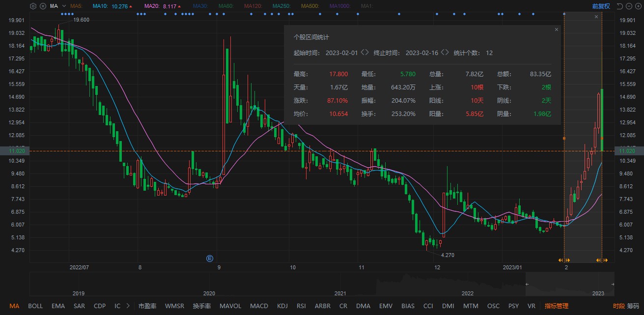Toggle the 筹码 chip distribution view
Image resolution: width=644 pixels, height=315 pixels.
633,306
